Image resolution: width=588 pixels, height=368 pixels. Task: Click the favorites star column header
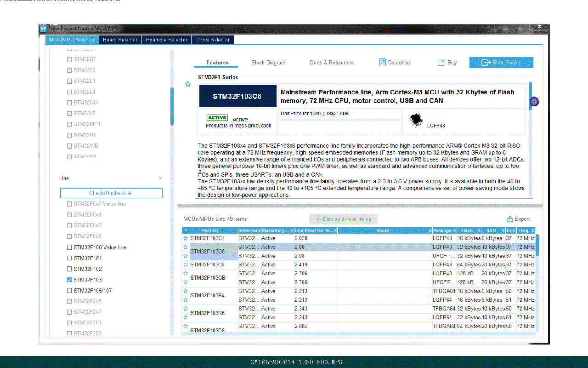pyautogui.click(x=186, y=230)
